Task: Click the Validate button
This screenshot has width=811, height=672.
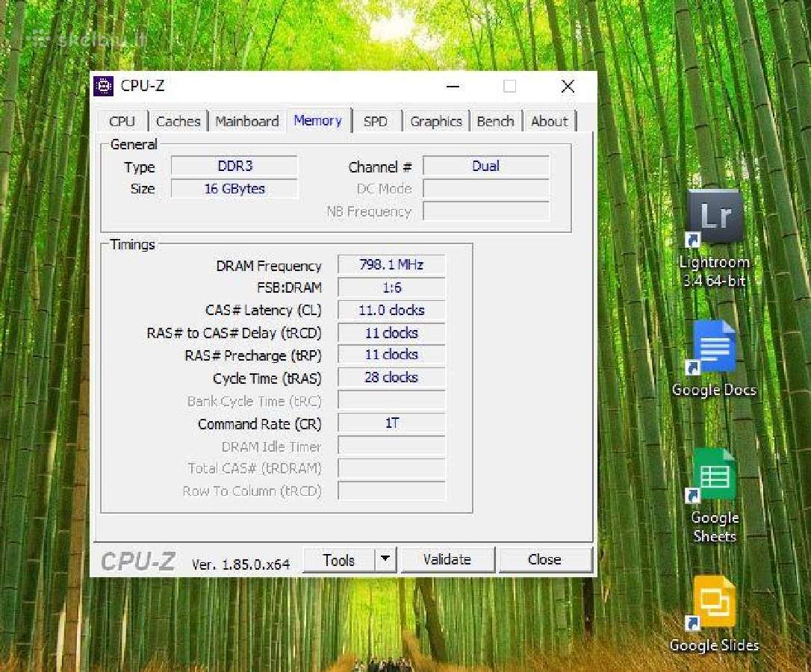Action: click(x=447, y=560)
